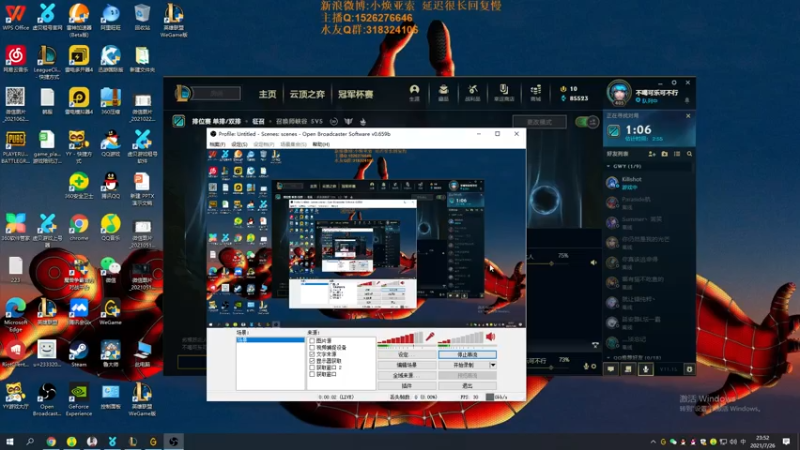This screenshot has width=800, height=450.
Task: Click the OBS exit button
Action: pos(467,386)
